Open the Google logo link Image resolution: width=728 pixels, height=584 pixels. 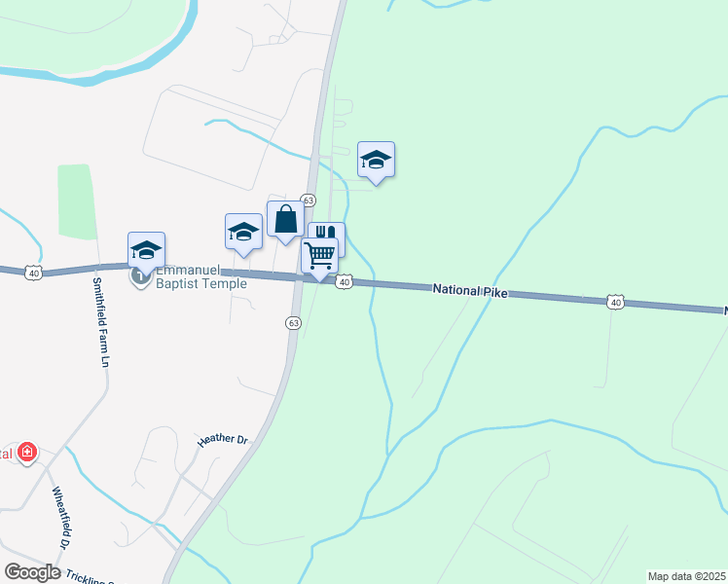[32, 572]
